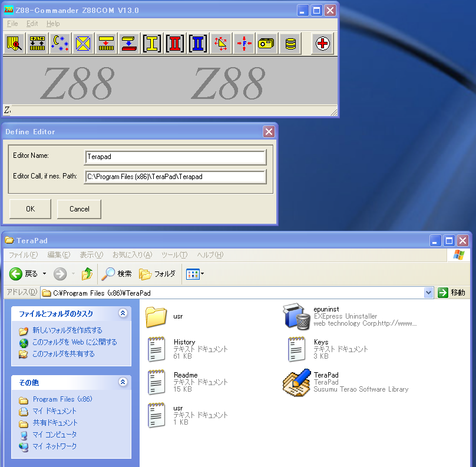Click the 検索 search toolbar button
The width and height of the screenshot is (476, 467).
(x=117, y=274)
